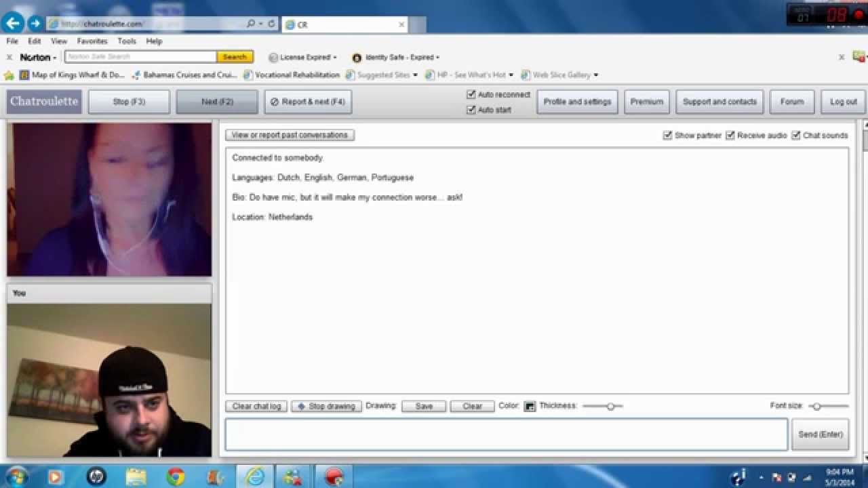Click in the chat message input box

pos(507,434)
